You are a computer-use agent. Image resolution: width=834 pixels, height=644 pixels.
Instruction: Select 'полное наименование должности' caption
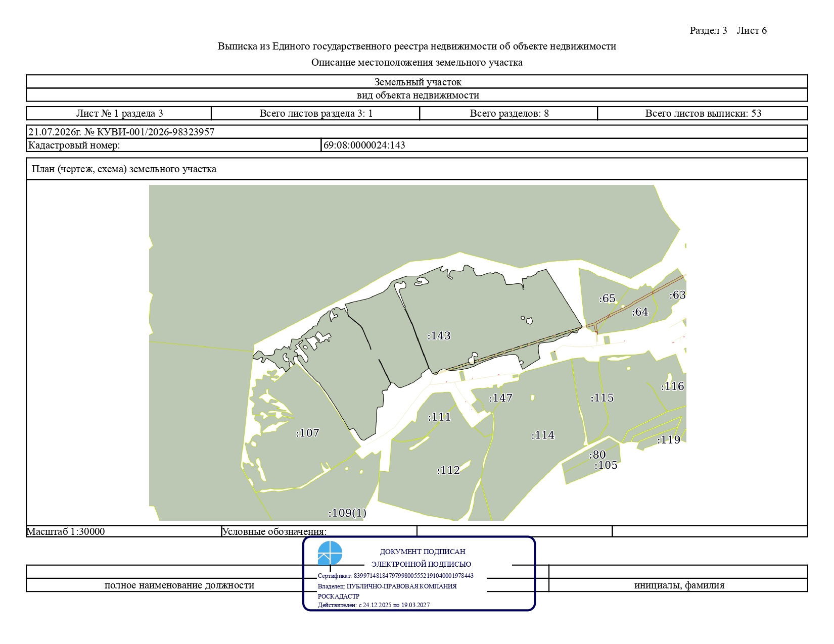pyautogui.click(x=179, y=585)
